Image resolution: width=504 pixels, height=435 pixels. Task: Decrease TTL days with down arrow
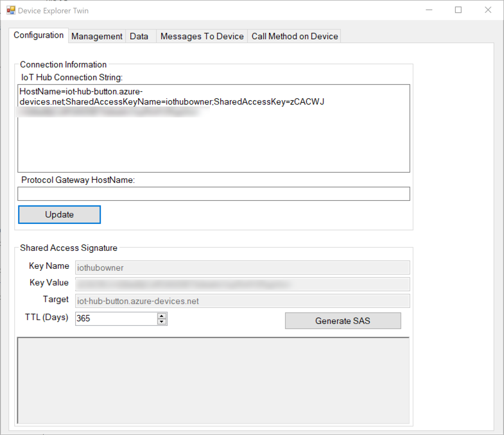[162, 322]
